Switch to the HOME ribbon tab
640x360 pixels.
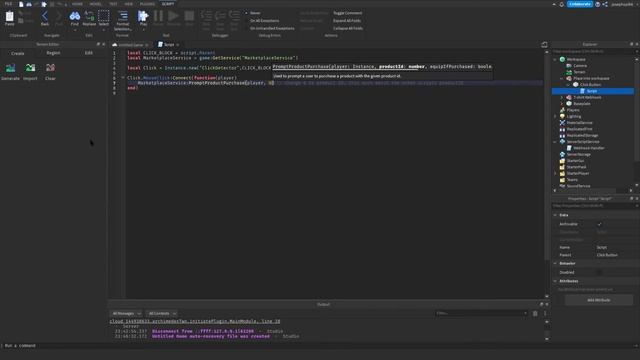(x=77, y=4)
